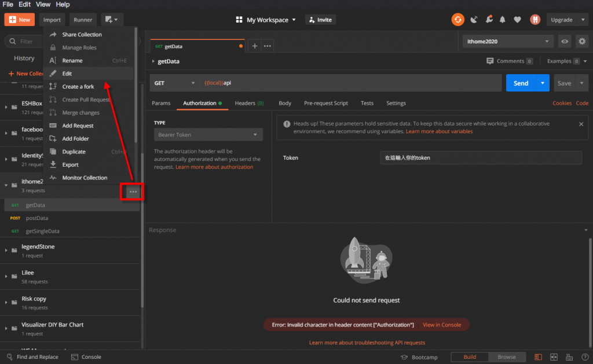Screen dimensions: 593x364
Task: Open Examples dropdown
Action: (567, 61)
